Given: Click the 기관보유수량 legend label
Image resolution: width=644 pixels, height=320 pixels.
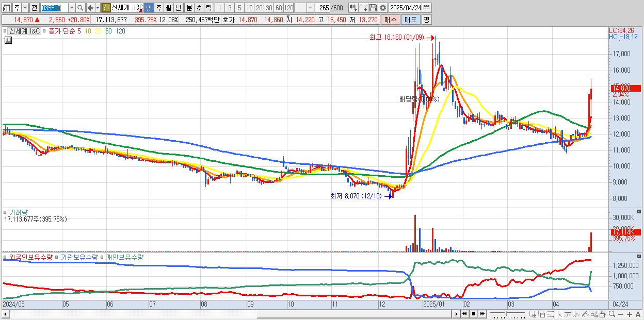Looking at the screenshot, I should [79, 257].
